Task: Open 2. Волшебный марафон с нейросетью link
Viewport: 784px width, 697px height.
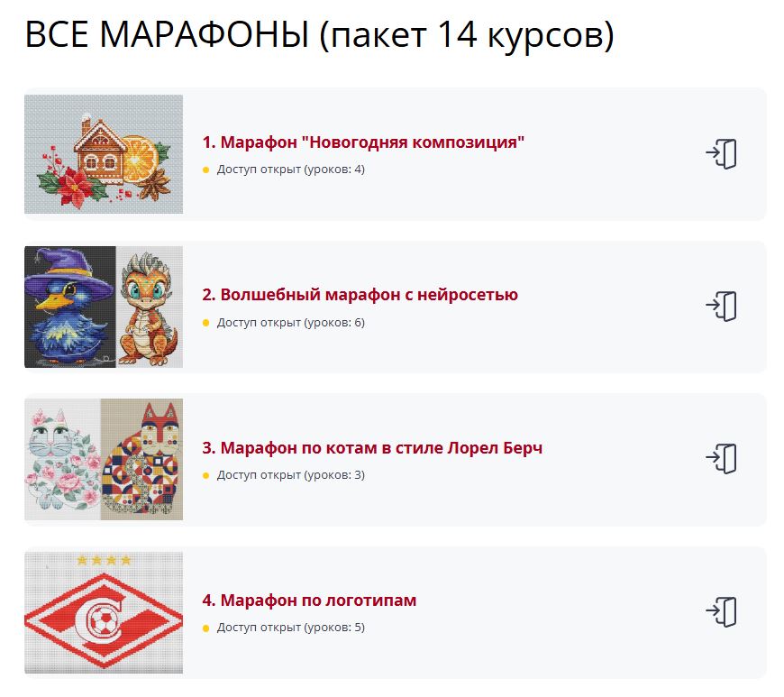Action: click(x=360, y=295)
